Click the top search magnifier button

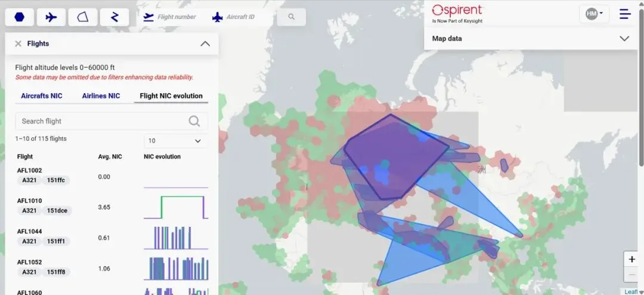coord(291,17)
